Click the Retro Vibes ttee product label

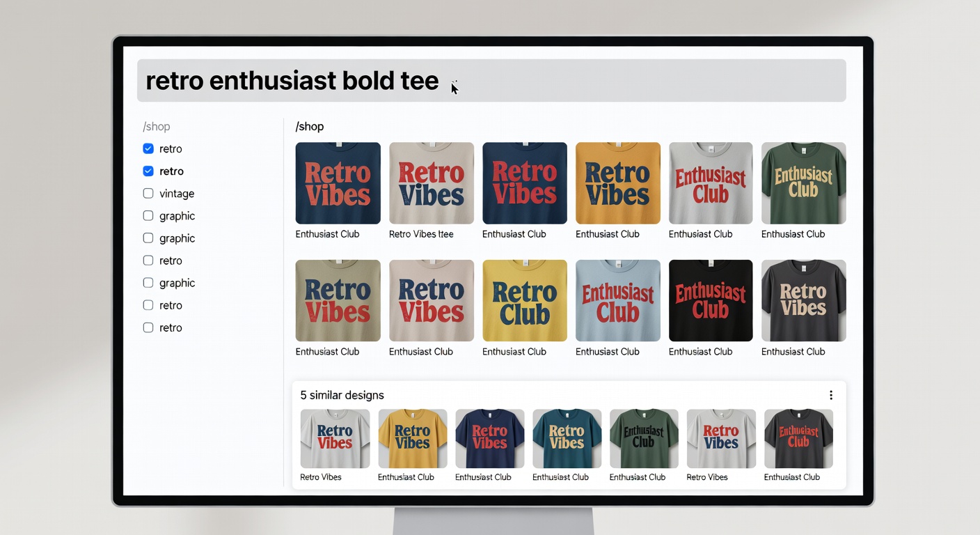pyautogui.click(x=421, y=234)
